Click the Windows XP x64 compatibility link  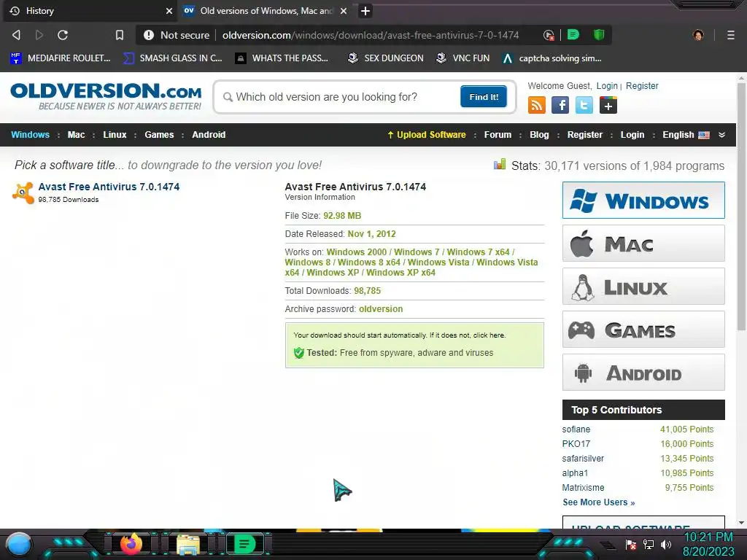click(x=400, y=273)
